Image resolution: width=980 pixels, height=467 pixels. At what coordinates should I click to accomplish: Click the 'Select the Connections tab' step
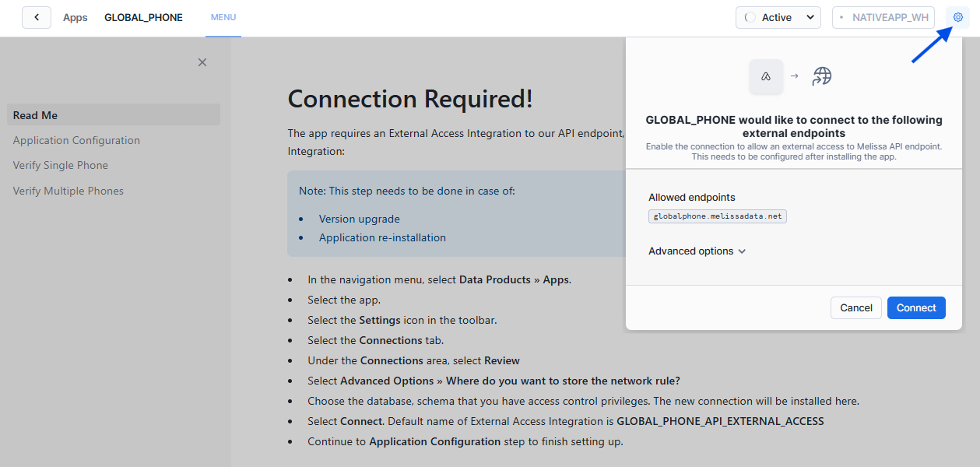[x=375, y=340]
